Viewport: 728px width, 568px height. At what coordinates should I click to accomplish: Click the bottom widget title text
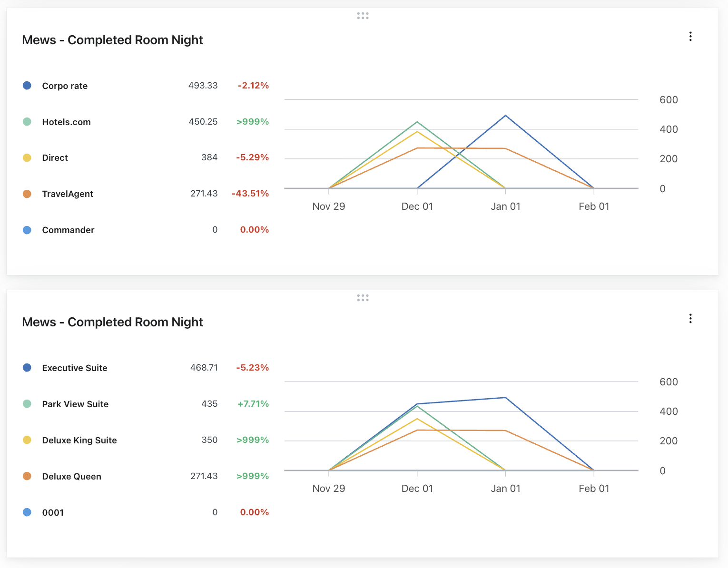pos(112,322)
